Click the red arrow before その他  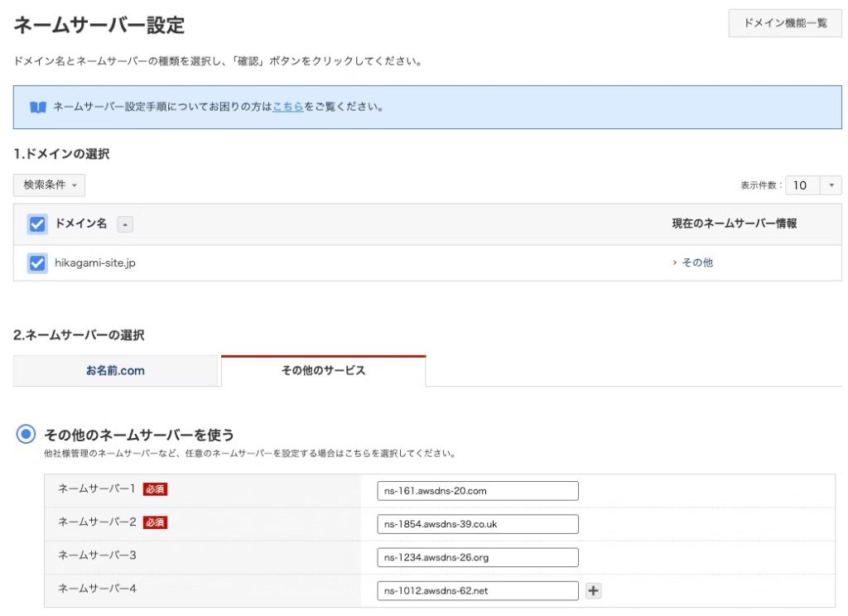(675, 263)
